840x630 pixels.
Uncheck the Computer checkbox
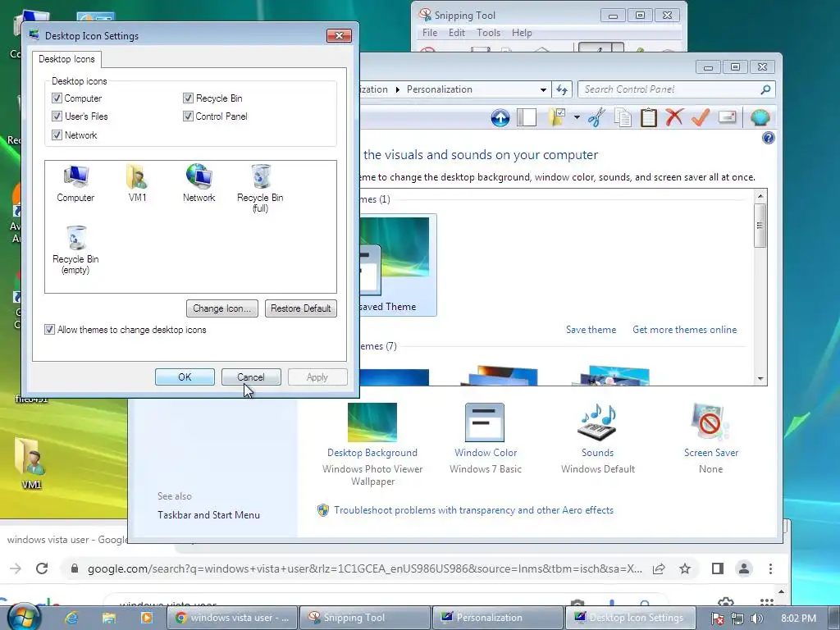point(57,98)
